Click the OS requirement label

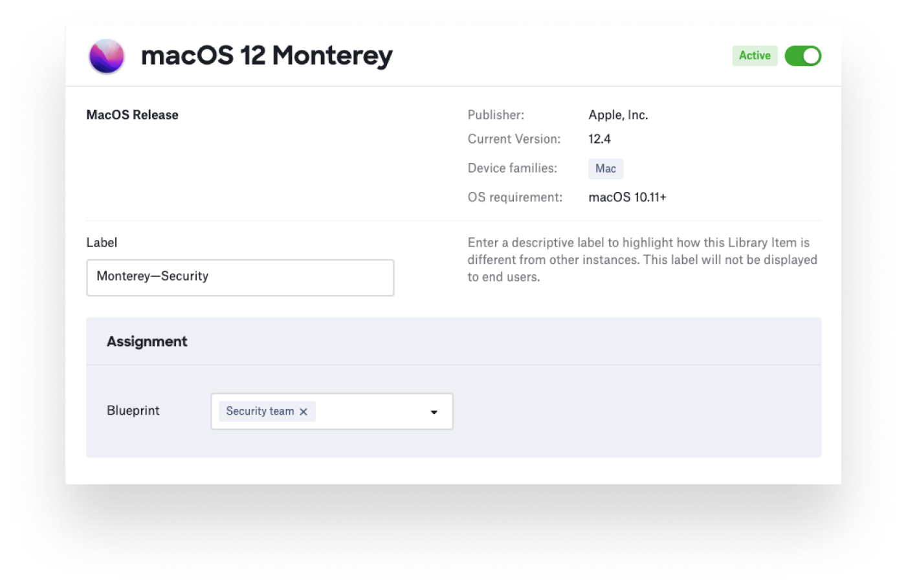click(x=514, y=197)
